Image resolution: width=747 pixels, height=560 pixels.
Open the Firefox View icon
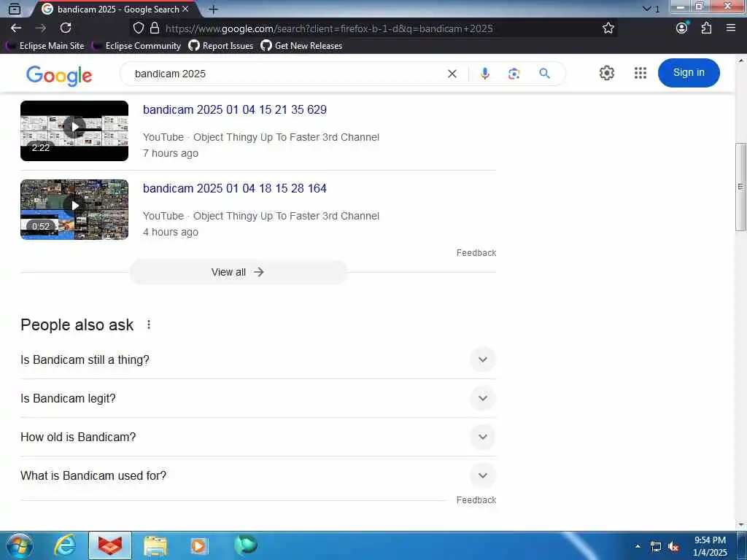pos(15,9)
